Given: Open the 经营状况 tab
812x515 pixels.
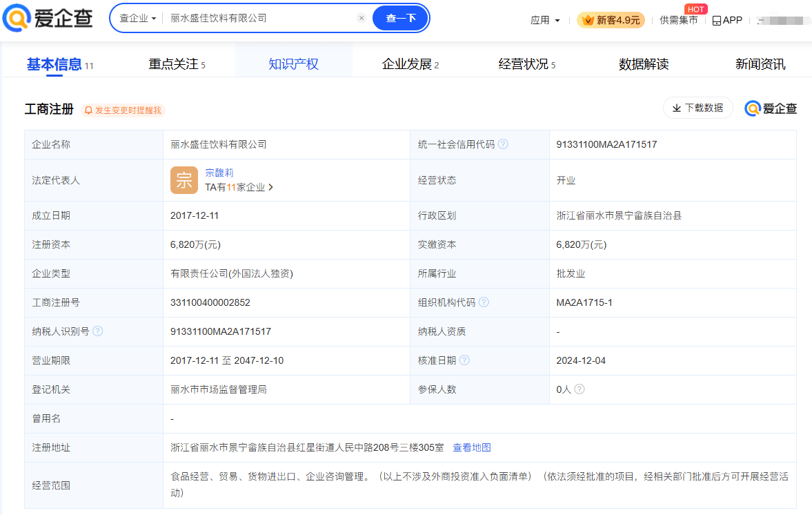Looking at the screenshot, I should click(x=526, y=64).
